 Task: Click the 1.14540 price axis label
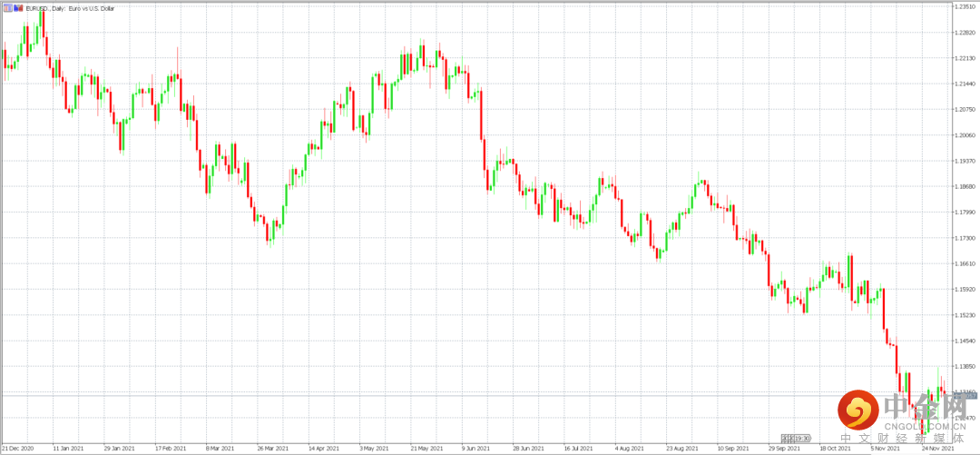[965, 341]
